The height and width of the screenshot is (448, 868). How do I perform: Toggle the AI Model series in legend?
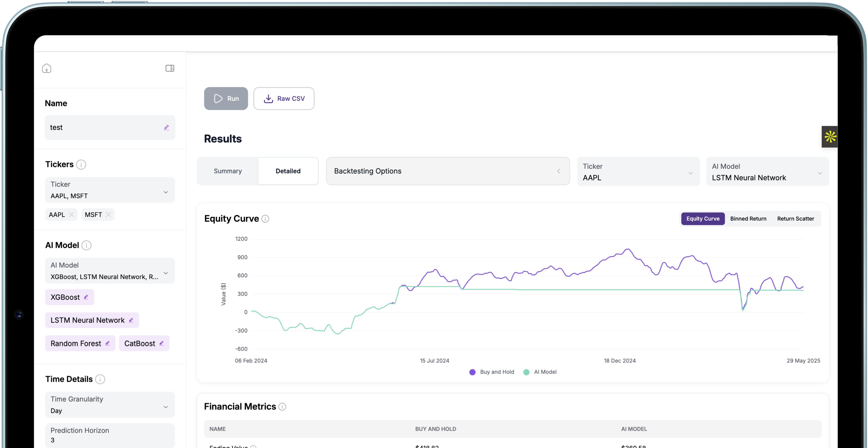tap(540, 372)
